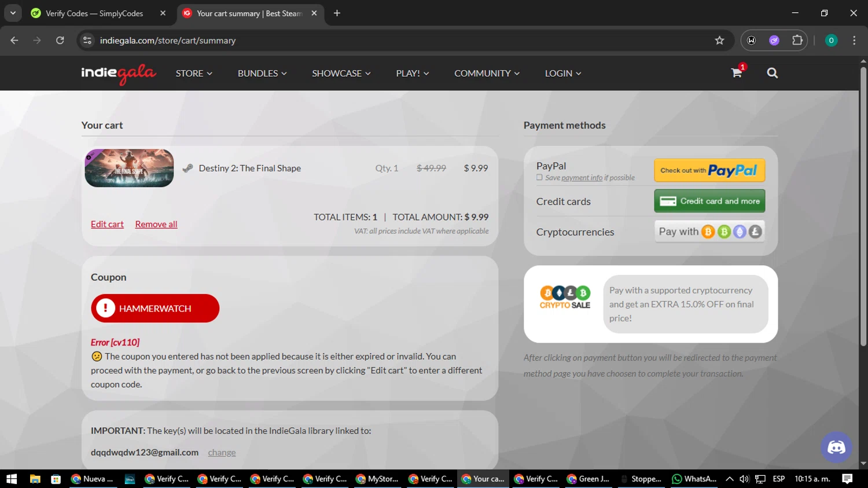Click the address bar URL
Screen dimensions: 868x488
(168, 41)
